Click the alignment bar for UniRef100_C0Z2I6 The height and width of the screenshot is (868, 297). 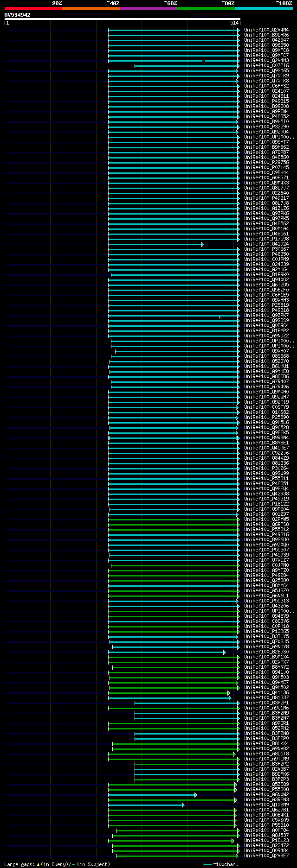[x=187, y=66]
